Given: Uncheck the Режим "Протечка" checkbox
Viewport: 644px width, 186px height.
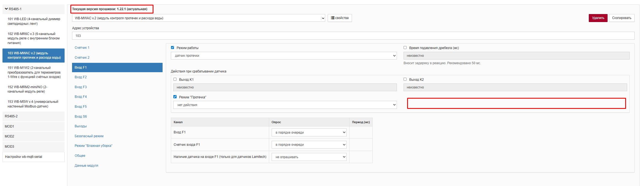Looking at the screenshot, I should pos(175,97).
